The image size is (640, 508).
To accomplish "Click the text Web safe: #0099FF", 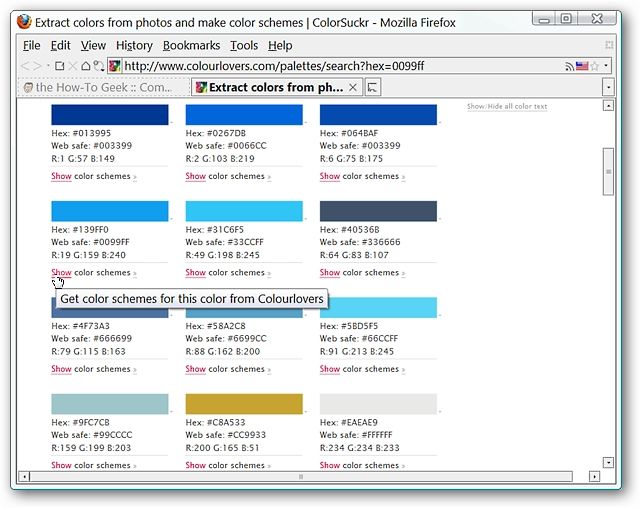I will [x=90, y=242].
